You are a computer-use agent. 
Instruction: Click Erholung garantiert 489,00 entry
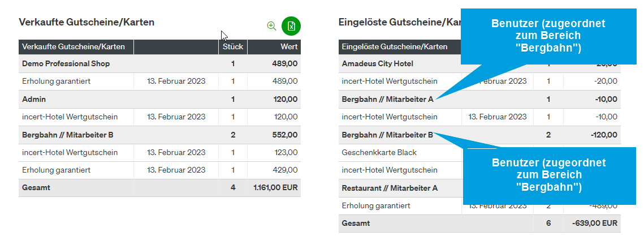(x=160, y=81)
